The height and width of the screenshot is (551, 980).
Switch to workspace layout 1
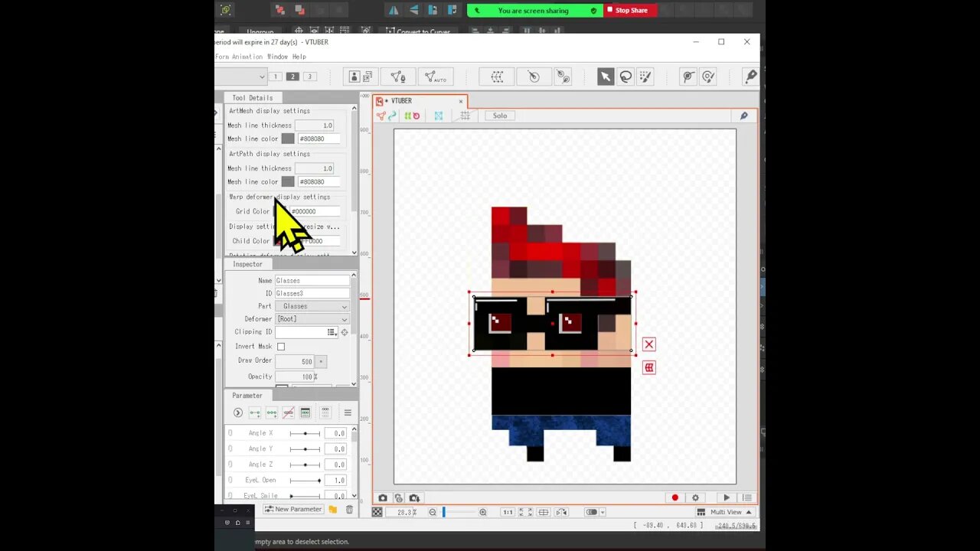coord(276,77)
